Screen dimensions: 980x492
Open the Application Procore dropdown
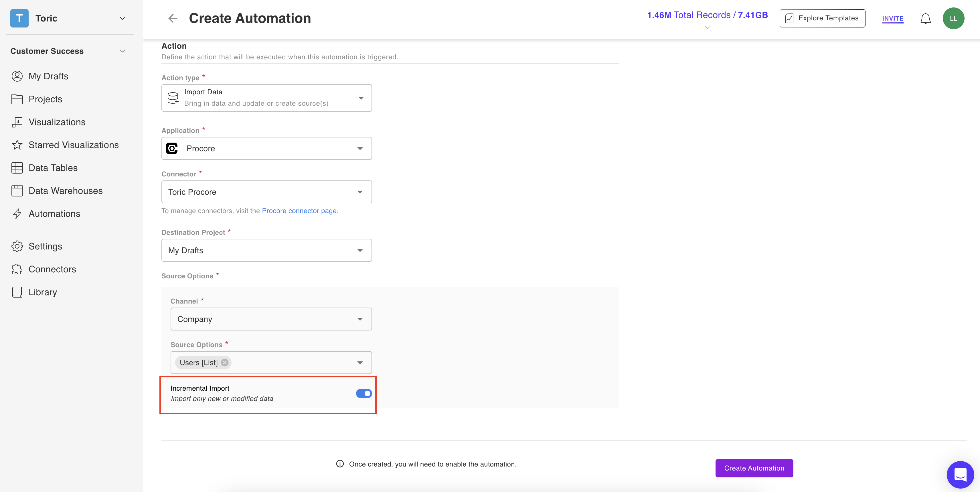tap(267, 148)
